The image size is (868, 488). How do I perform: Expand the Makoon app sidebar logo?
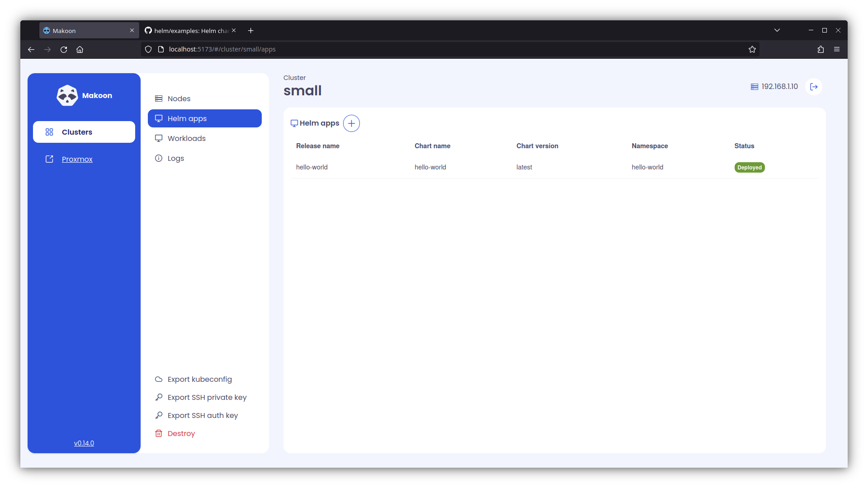(x=67, y=95)
